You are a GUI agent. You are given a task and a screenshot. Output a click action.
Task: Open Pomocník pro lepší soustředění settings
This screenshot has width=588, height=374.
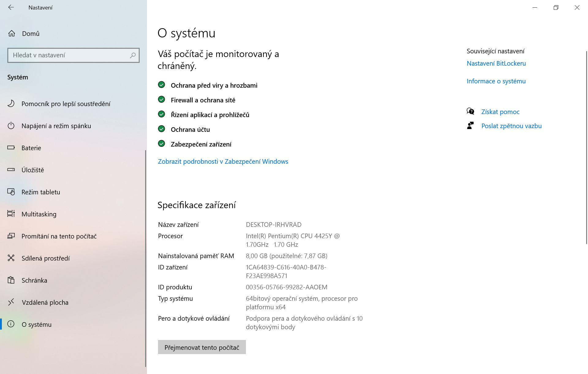66,104
